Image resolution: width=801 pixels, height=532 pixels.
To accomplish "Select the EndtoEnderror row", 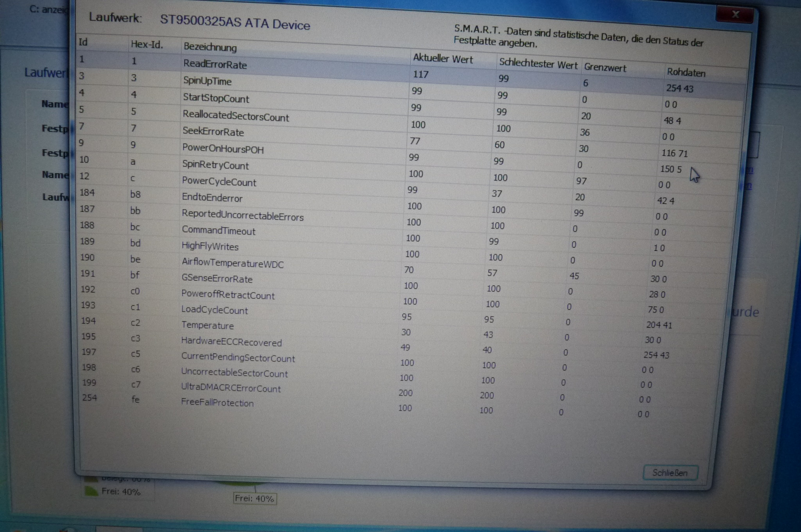I will (x=404, y=205).
